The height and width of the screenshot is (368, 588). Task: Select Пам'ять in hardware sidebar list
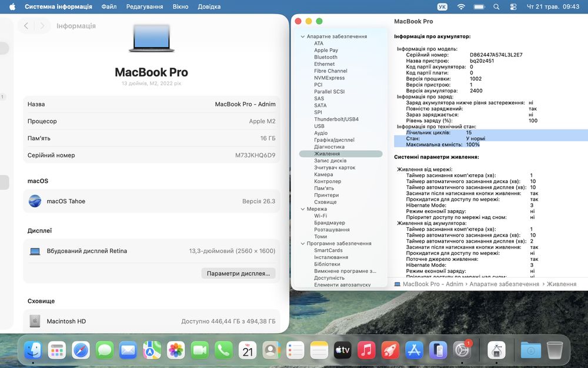point(323,188)
